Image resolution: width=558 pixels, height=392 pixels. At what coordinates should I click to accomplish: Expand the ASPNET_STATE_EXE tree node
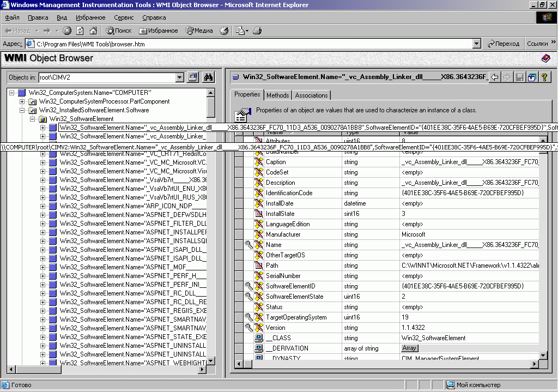[x=43, y=337]
